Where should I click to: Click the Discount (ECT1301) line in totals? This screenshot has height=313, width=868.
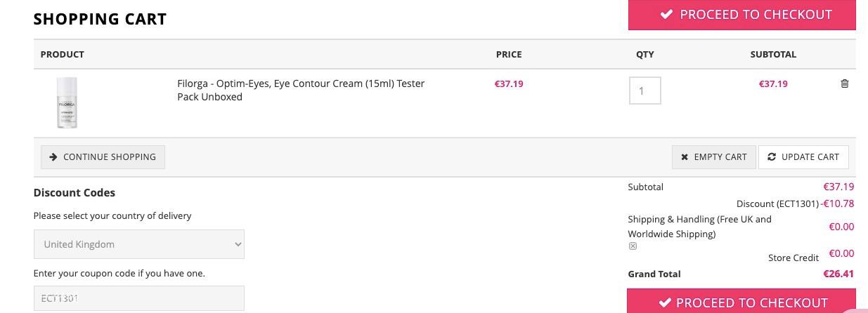(x=795, y=204)
